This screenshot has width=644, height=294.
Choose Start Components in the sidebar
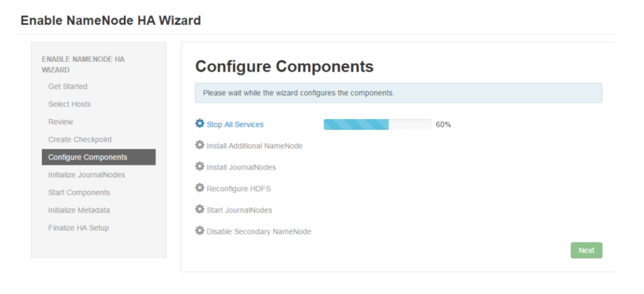[x=79, y=193]
